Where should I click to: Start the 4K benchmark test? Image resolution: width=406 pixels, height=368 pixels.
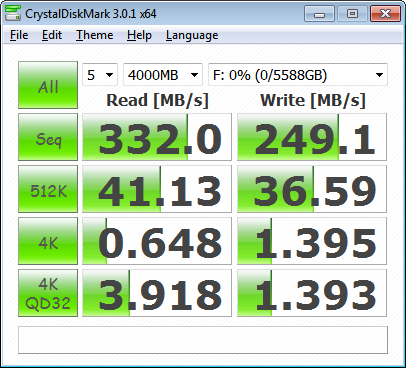point(48,241)
